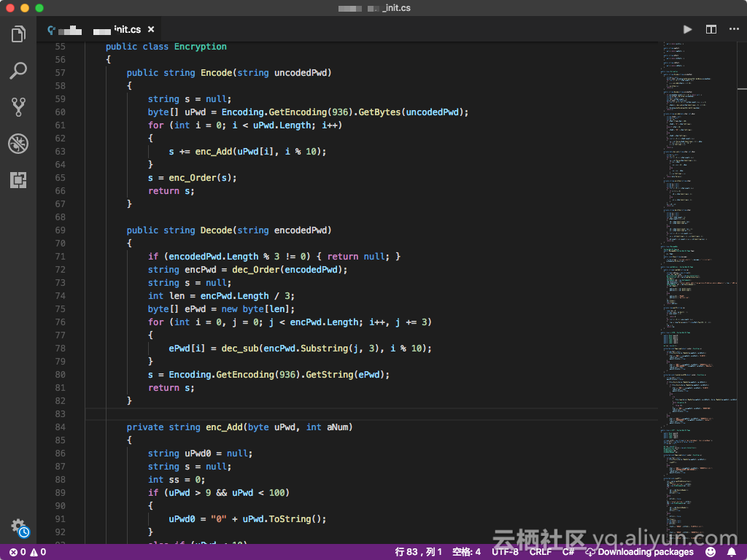Click GetBytes on line 60

coord(379,112)
